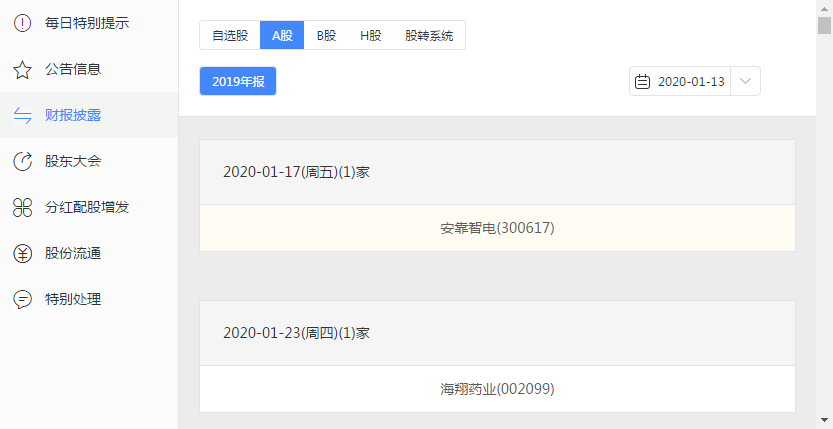Click the circular arrow icon beside 股东大会
This screenshot has width=833, height=429.
(22, 161)
